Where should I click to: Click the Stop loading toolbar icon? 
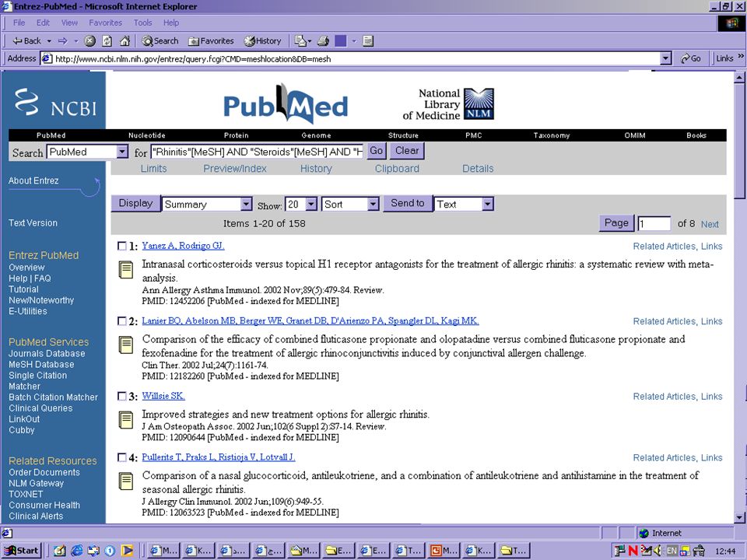point(89,41)
